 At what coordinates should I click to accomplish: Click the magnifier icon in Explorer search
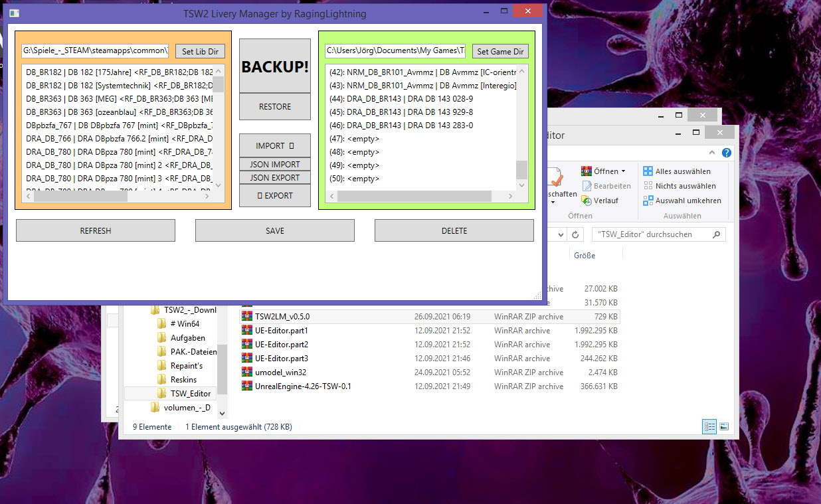coord(716,234)
